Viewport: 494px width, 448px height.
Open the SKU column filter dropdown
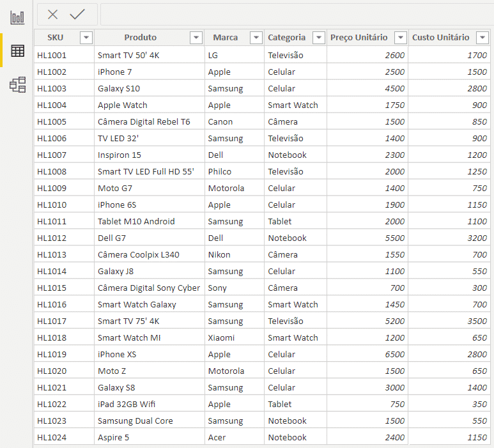(x=86, y=38)
